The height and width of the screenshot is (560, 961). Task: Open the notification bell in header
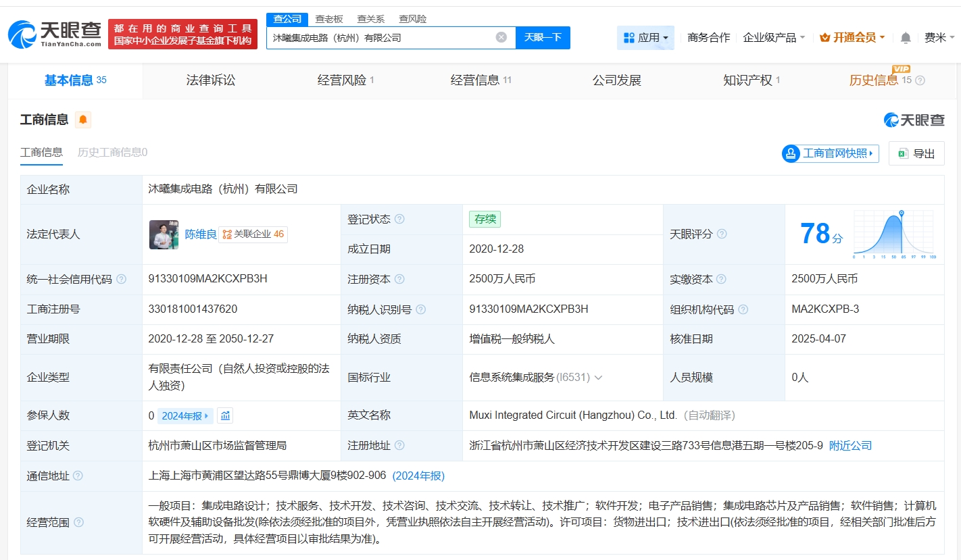[x=906, y=38]
